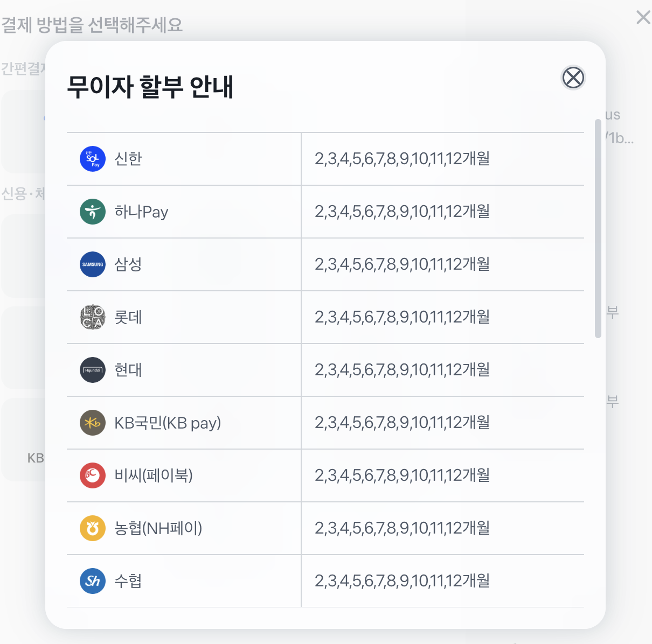Click the blue Samsung card logo
Screen dimensions: 652x644
(x=93, y=264)
